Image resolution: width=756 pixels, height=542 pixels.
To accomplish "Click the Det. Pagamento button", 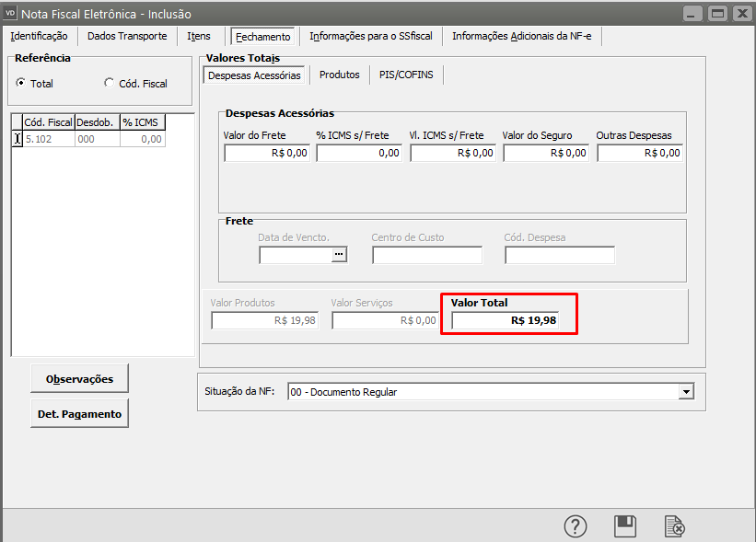I will [x=79, y=414].
